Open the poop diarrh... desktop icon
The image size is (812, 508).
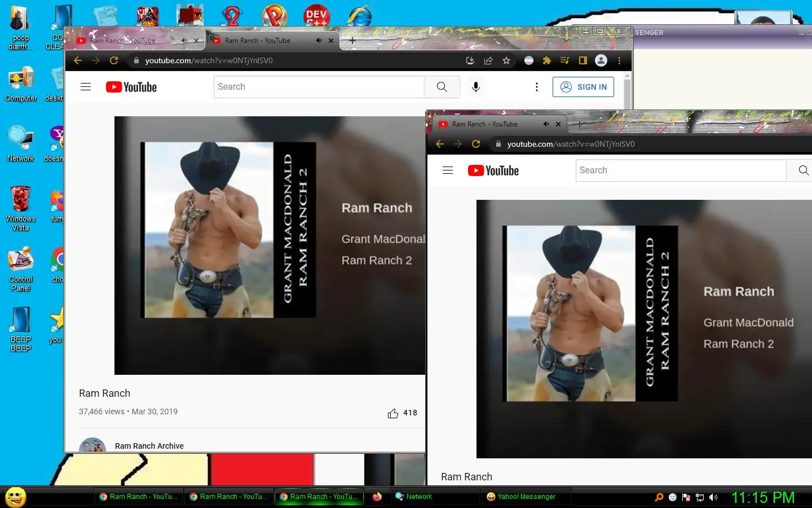click(x=21, y=27)
